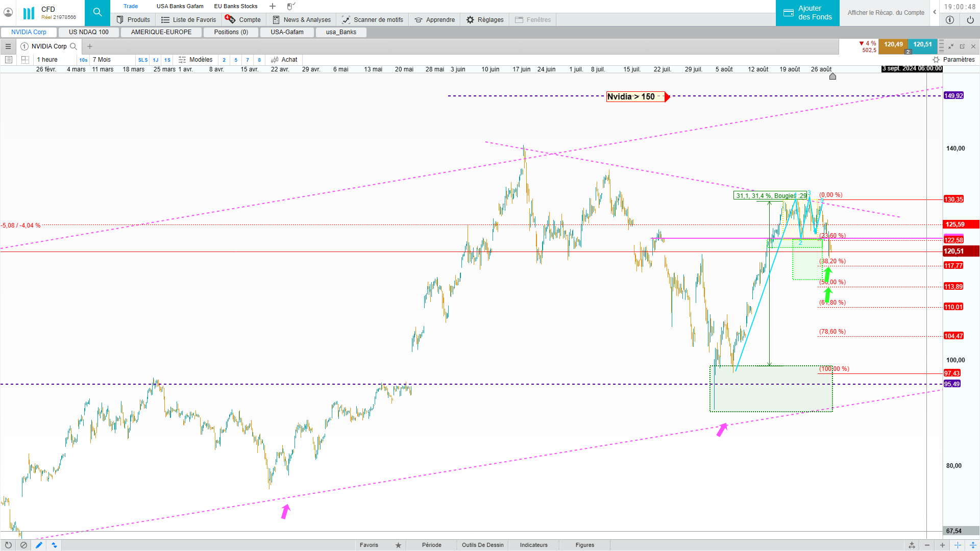Toggle the 10s interval button
Viewport: 980px width, 551px height.
pos(83,60)
